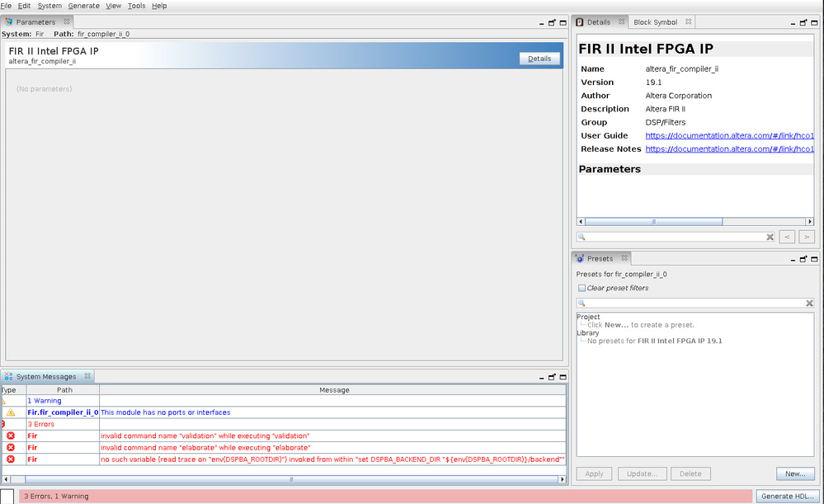Click the warning icon for Fir.fir_compiler_ii_0
Image resolution: width=824 pixels, height=504 pixels.
click(11, 412)
